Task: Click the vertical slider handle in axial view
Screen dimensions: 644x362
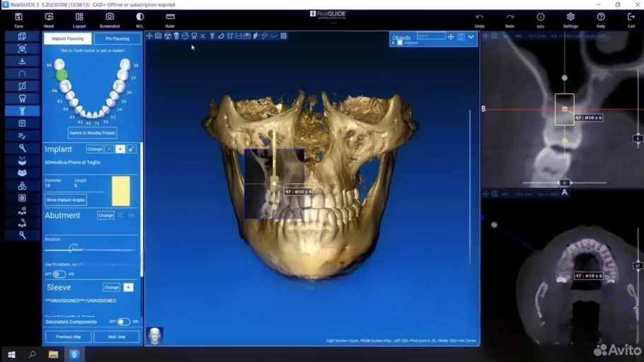Action: 638,266
